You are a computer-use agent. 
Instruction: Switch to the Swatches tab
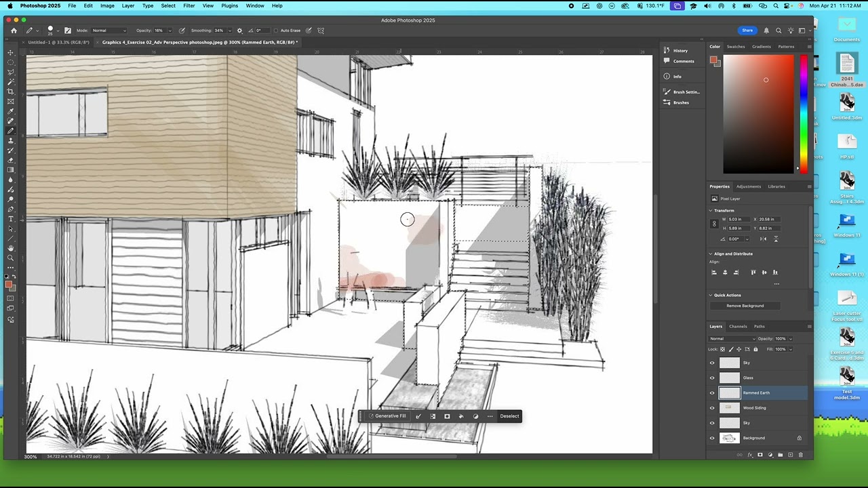pyautogui.click(x=736, y=47)
